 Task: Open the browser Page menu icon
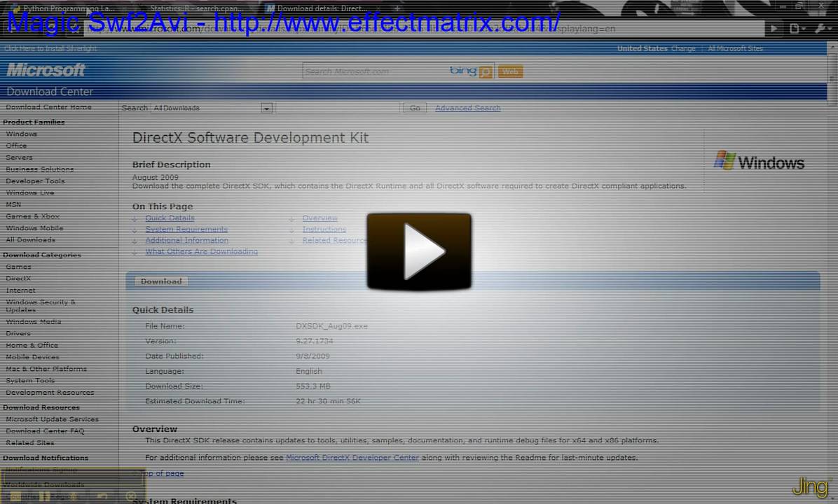tap(797, 29)
